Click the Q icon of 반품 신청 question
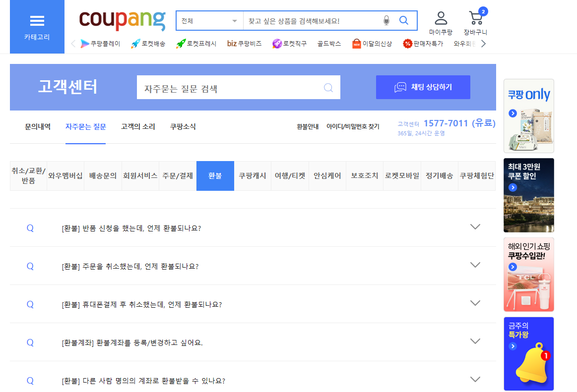Screen dimensions: 577x392 [x=30, y=228]
